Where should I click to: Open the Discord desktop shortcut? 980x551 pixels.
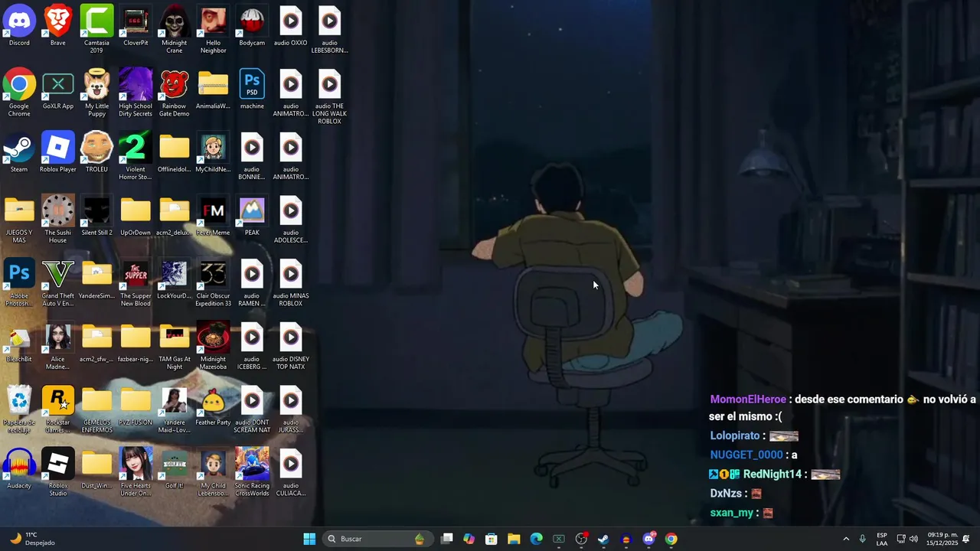click(x=19, y=26)
